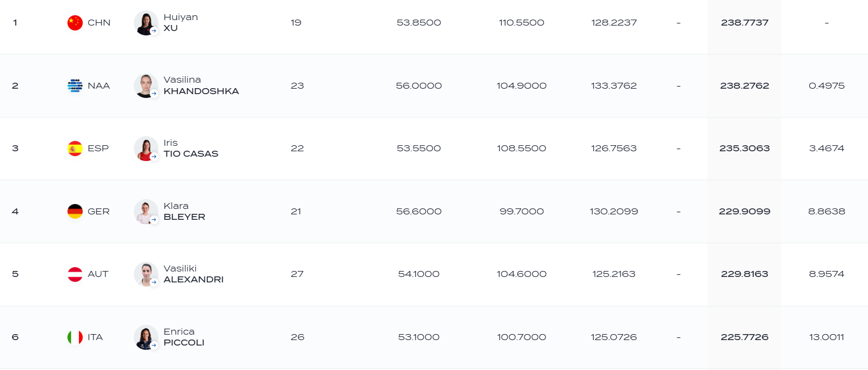The height and width of the screenshot is (370, 868).
Task: Open Vasilina Khandoshka's profile arrow badge
Action: click(154, 94)
